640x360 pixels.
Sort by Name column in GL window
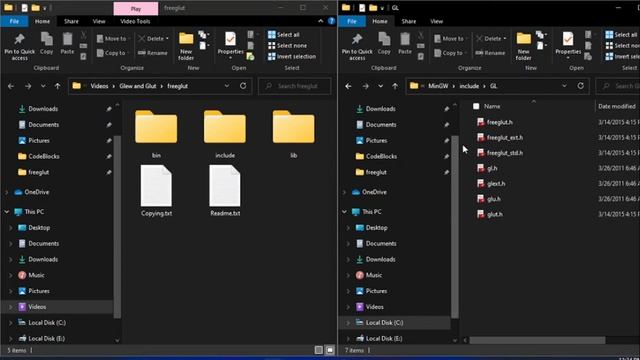(x=492, y=106)
